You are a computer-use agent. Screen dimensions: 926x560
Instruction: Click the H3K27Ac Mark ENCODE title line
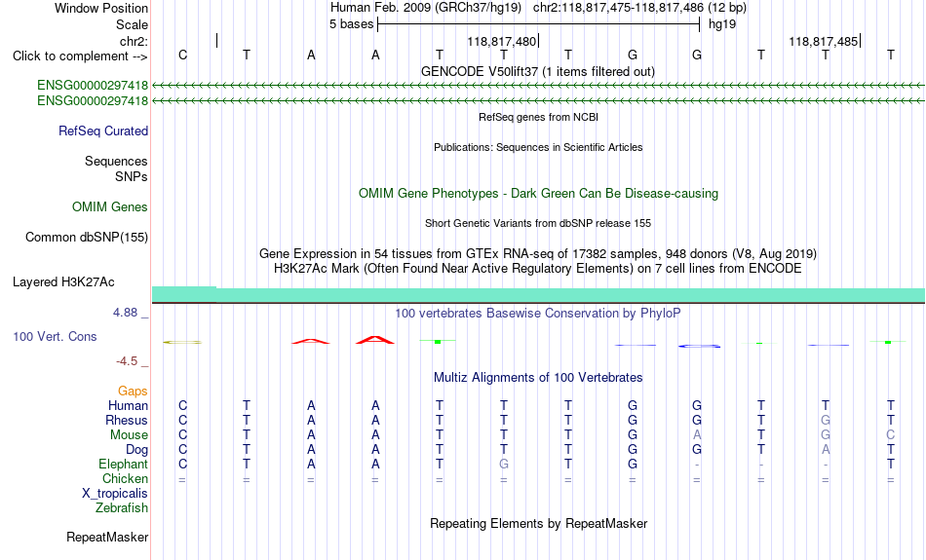click(x=538, y=269)
